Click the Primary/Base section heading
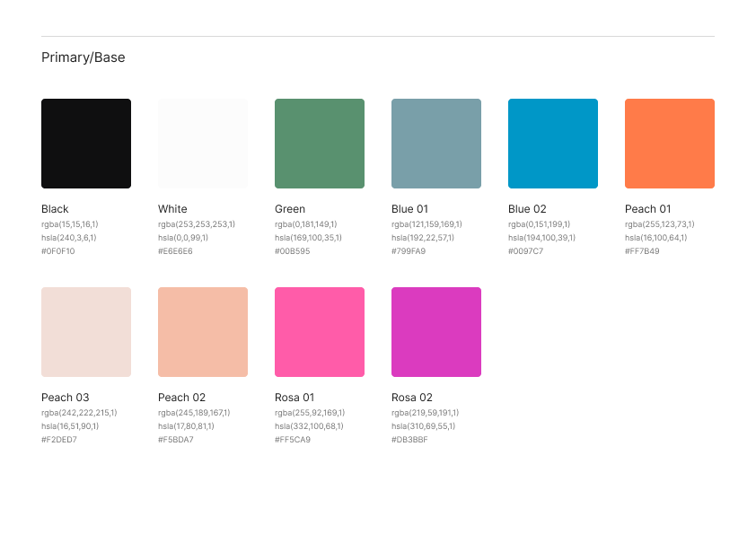 click(84, 57)
